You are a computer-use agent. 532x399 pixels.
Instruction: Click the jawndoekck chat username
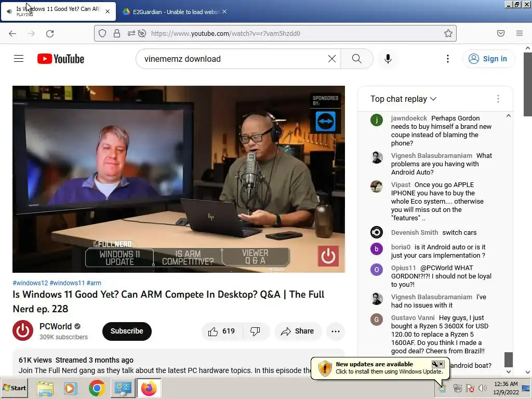[x=409, y=118]
